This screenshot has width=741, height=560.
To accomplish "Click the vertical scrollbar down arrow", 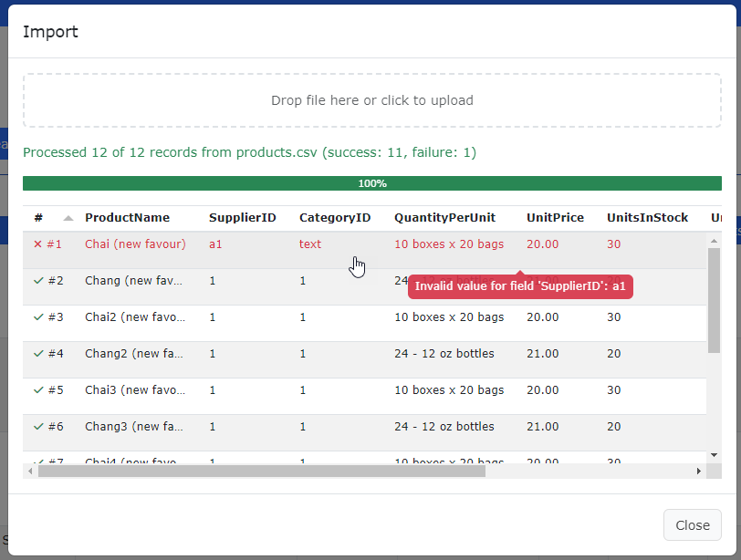I will (x=714, y=454).
